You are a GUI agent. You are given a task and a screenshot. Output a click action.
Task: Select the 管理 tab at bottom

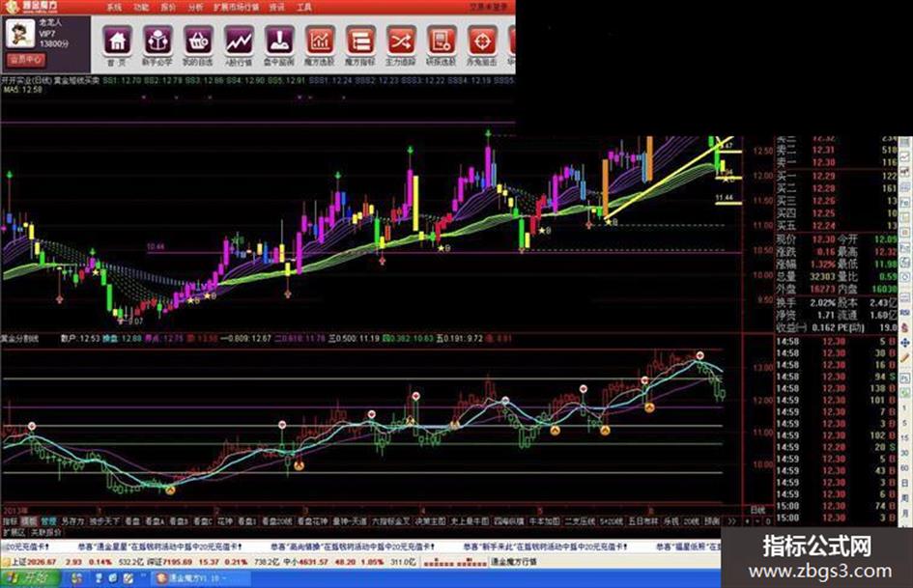point(48,521)
